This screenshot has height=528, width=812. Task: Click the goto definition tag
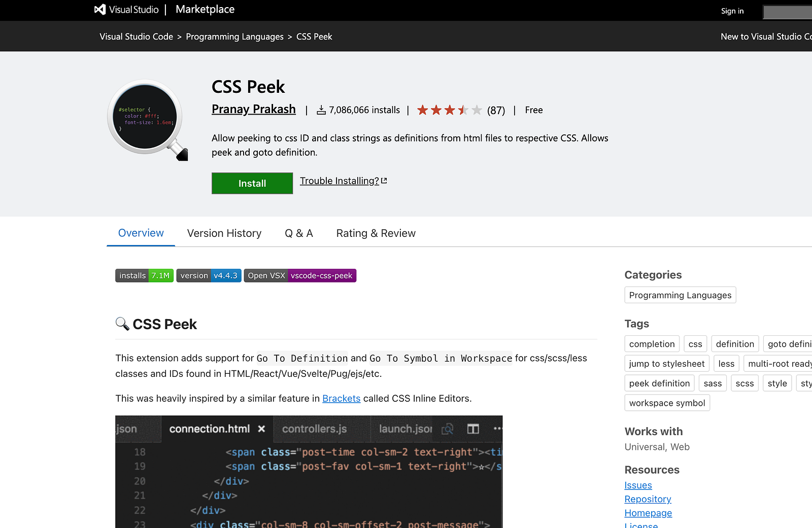click(x=788, y=344)
